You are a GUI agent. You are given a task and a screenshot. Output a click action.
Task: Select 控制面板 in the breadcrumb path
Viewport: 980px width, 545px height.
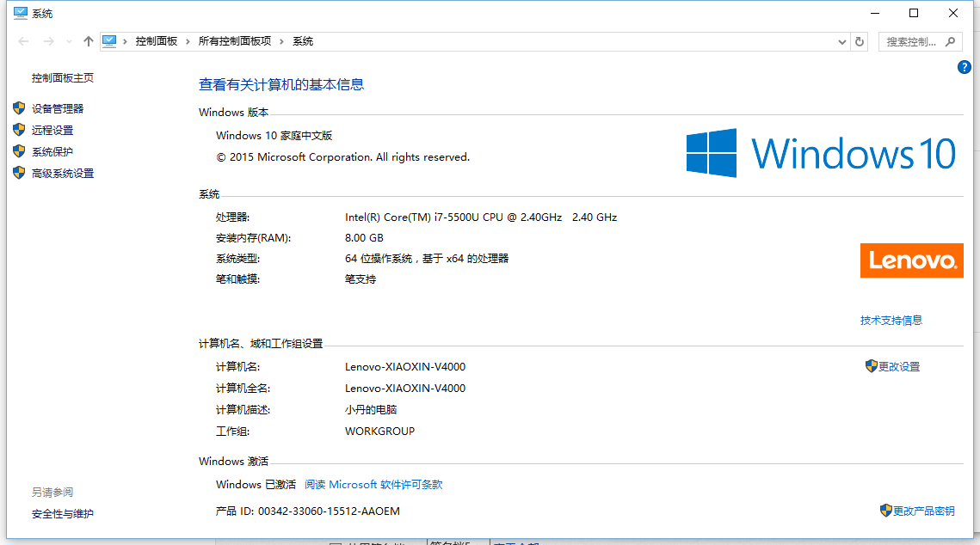[x=157, y=41]
